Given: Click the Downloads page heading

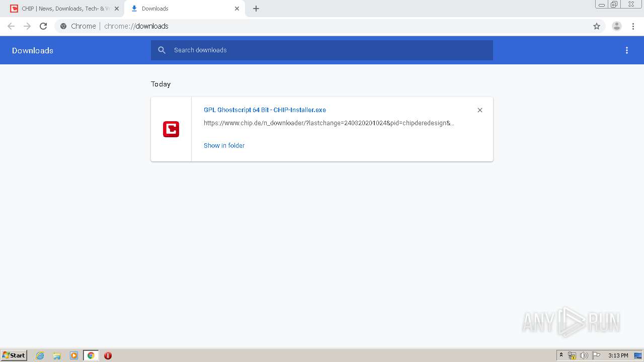Looking at the screenshot, I should coord(33,50).
